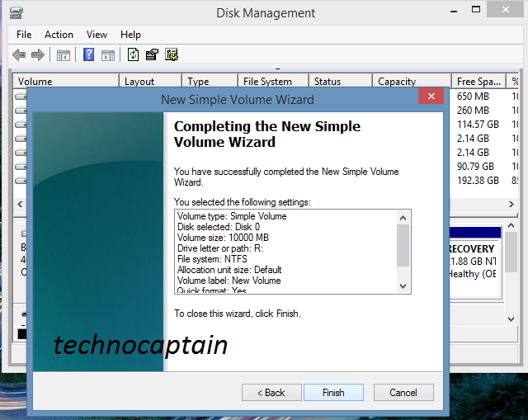Open the Properties toolbar icon
The image size is (528, 420).
(152, 54)
